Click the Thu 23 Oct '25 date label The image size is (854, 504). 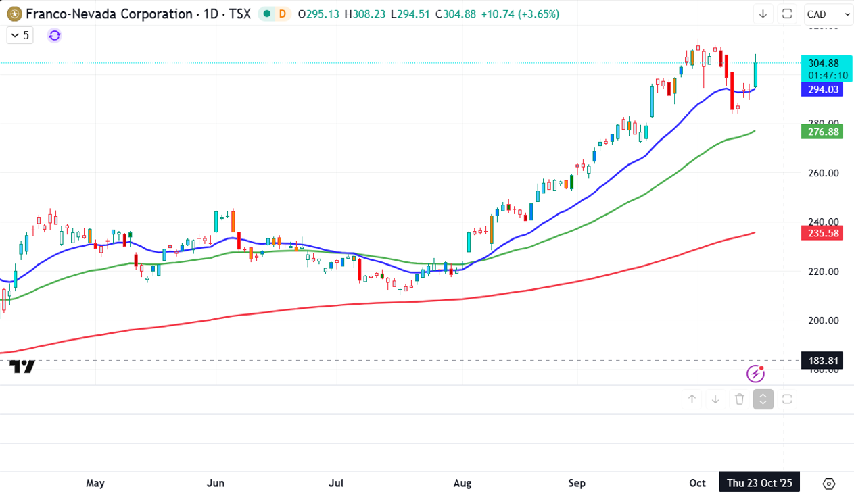[759, 484]
